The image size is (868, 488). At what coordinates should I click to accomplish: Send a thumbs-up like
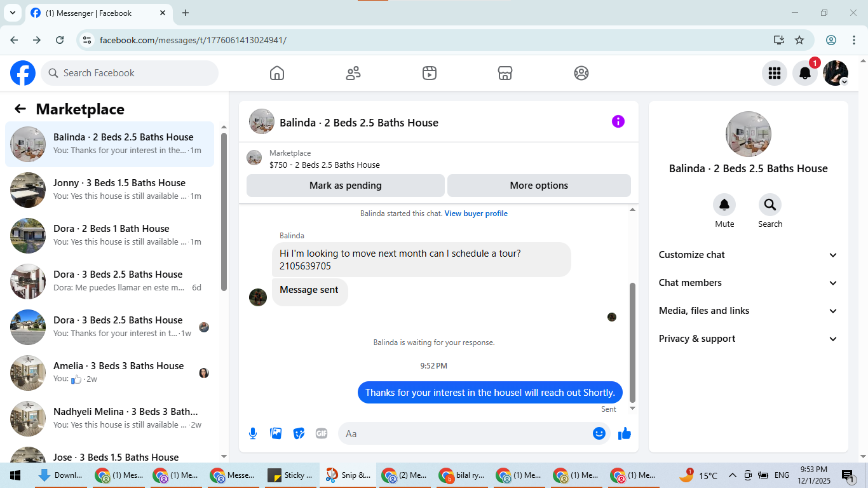625,433
